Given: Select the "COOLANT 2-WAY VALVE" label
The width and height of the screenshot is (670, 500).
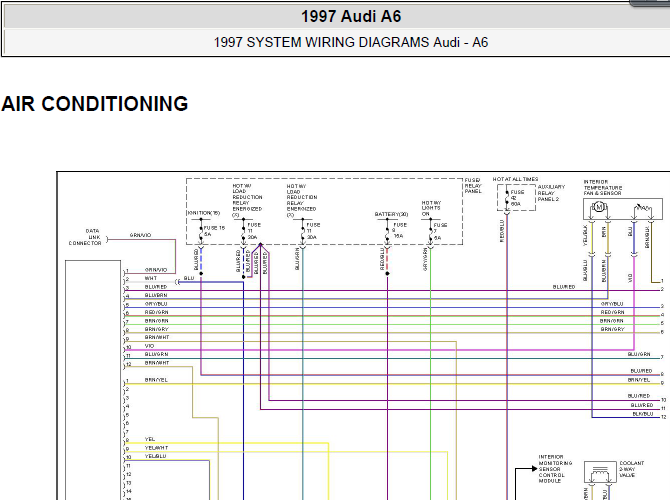Looking at the screenshot, I should (x=632, y=469).
